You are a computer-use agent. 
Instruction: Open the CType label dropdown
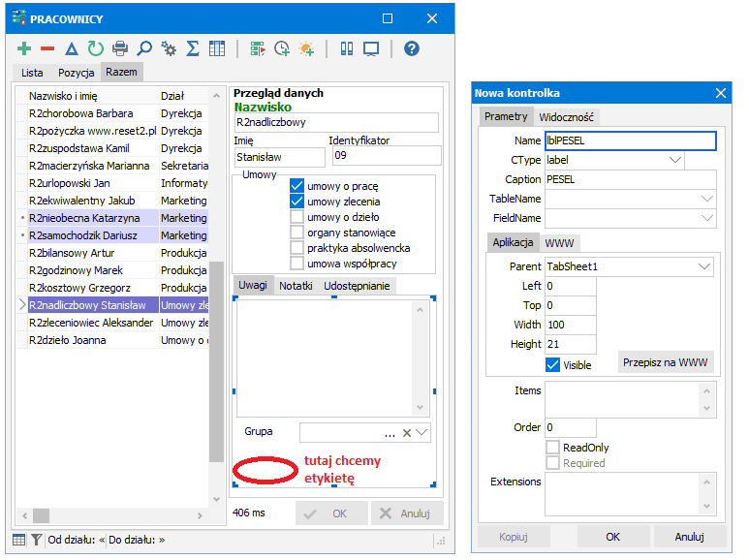pos(675,160)
